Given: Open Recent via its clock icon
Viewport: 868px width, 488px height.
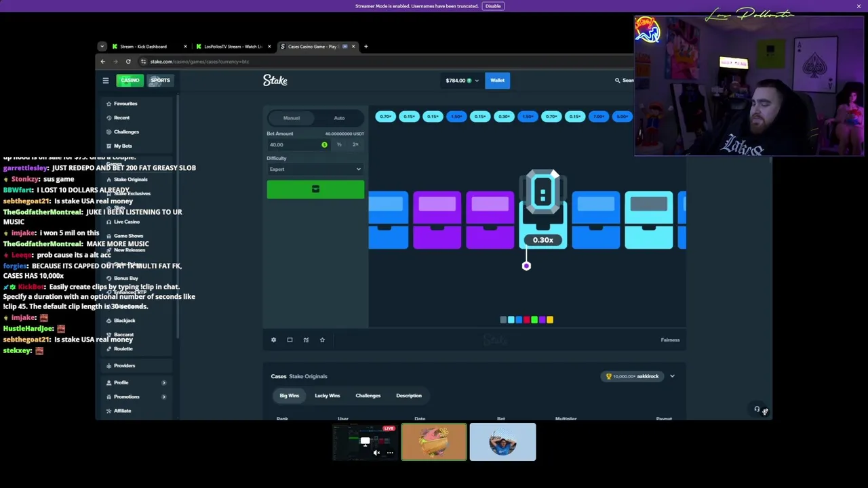Looking at the screenshot, I should coord(108,118).
